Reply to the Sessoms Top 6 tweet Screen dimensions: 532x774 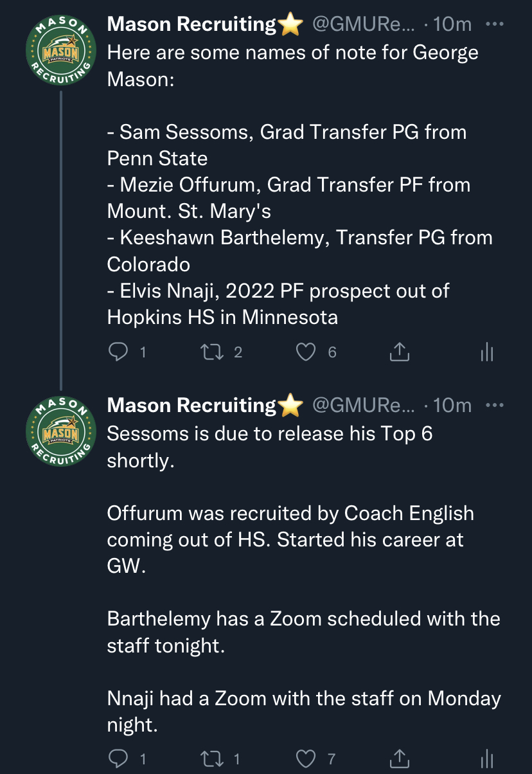(x=118, y=759)
